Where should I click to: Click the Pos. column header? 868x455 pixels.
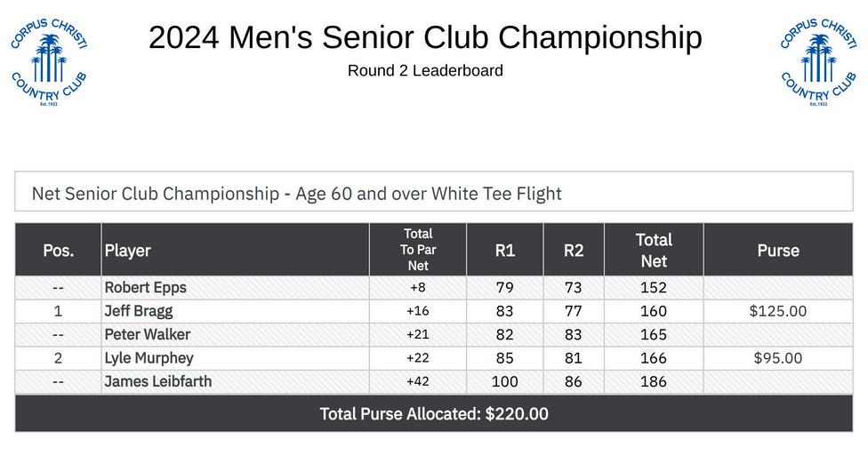(59, 251)
